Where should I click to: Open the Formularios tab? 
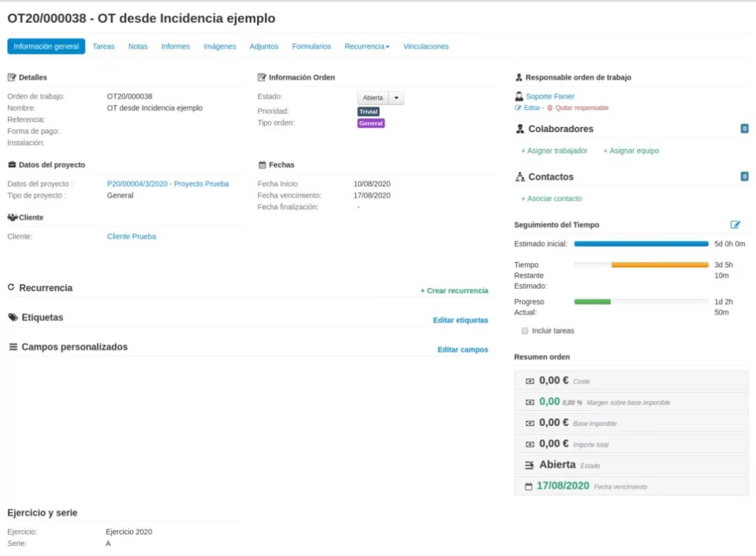pos(311,47)
